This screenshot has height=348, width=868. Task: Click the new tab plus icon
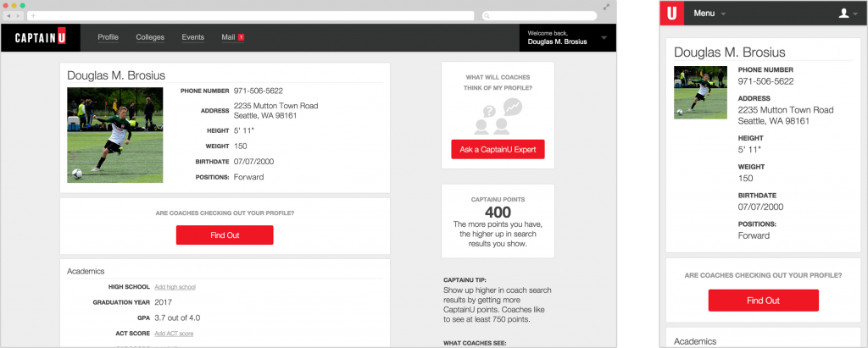coord(32,16)
